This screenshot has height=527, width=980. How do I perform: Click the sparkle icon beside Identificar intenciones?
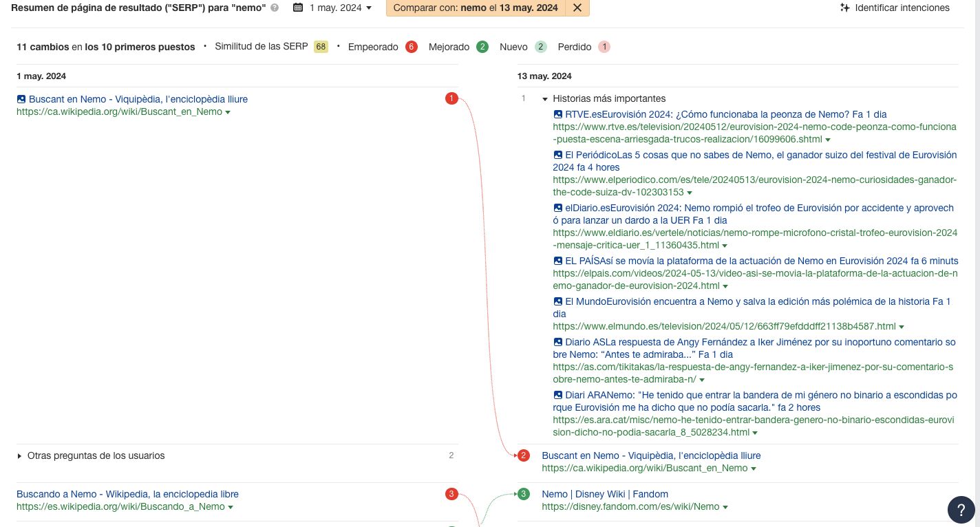coord(845,8)
